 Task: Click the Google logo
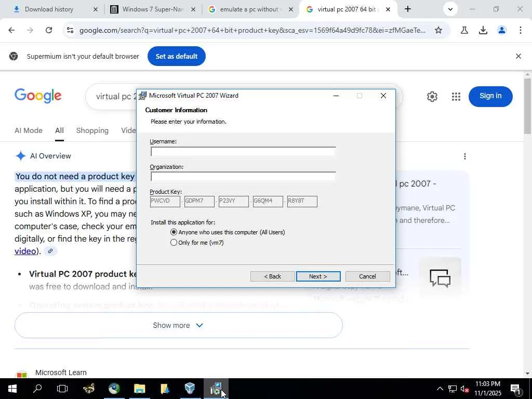[38, 96]
